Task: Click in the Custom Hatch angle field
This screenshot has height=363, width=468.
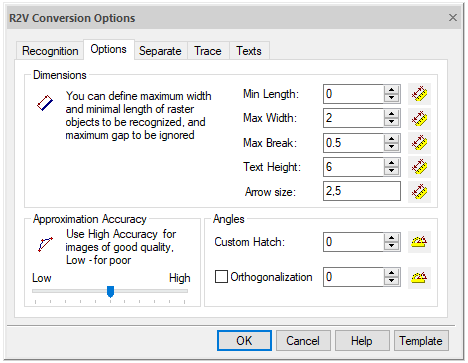Action: click(353, 242)
